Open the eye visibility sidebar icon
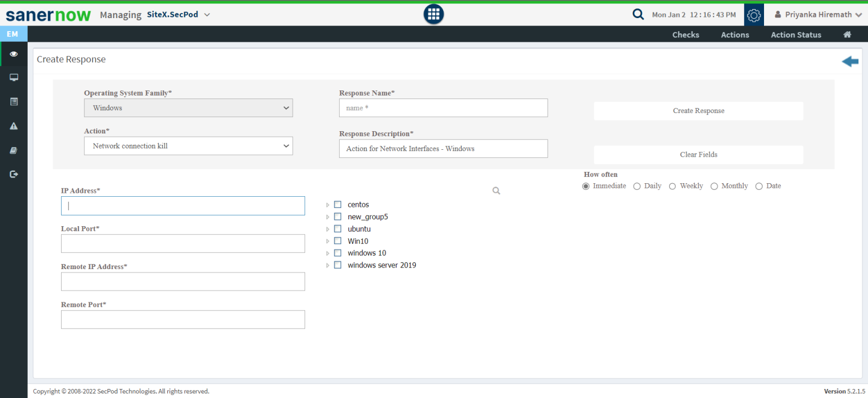This screenshot has width=868, height=398. (14, 54)
